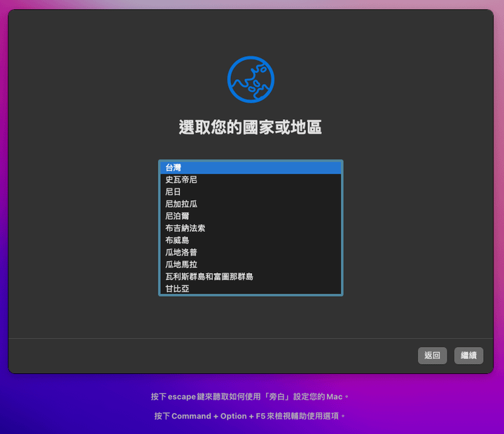
Task: Select 布吉納法索 in the list
Action: coord(251,228)
